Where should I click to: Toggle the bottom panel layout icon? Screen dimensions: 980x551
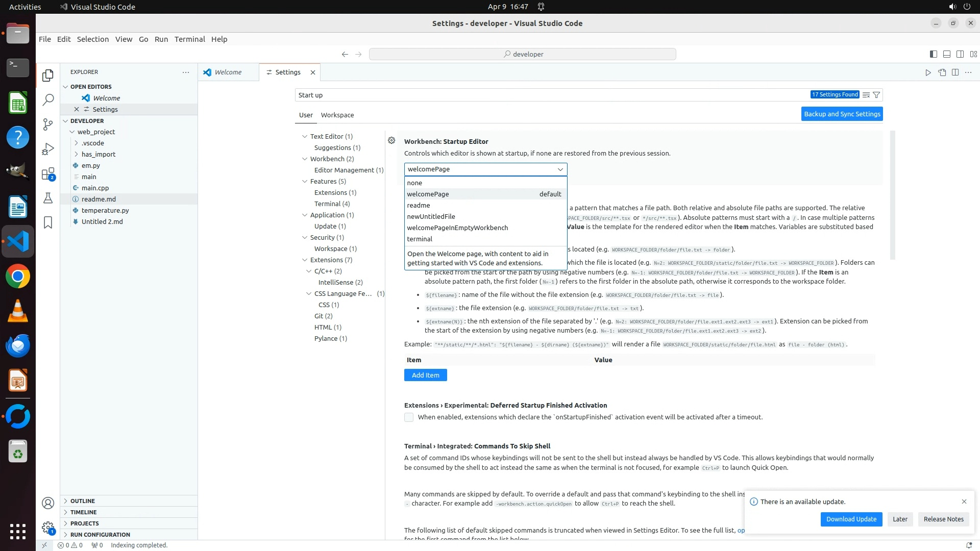[946, 54]
